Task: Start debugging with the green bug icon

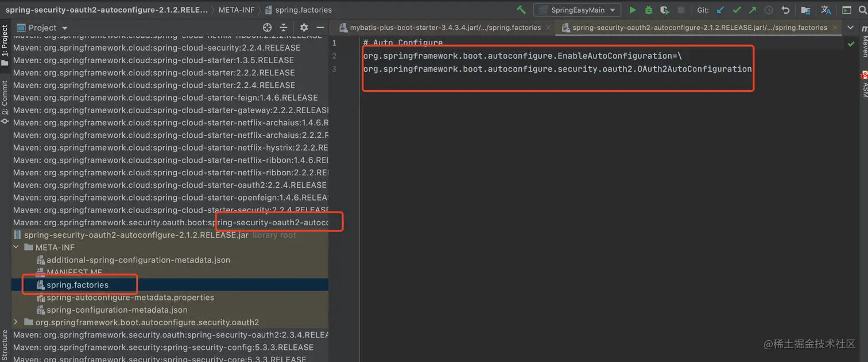Action: click(648, 10)
